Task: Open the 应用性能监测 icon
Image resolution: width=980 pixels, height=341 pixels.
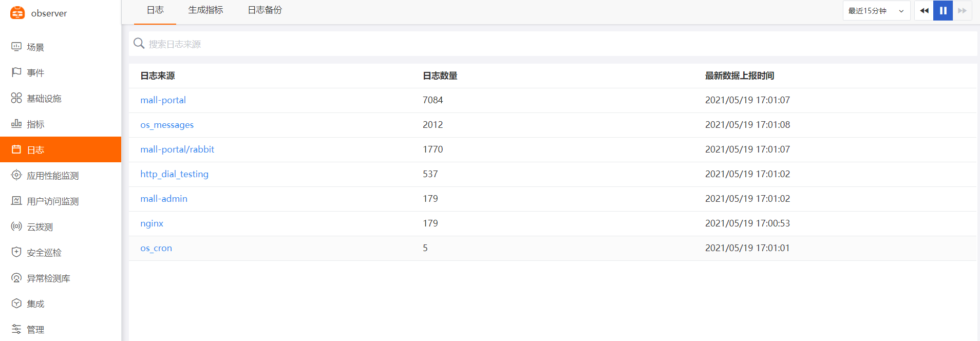Action: point(16,175)
